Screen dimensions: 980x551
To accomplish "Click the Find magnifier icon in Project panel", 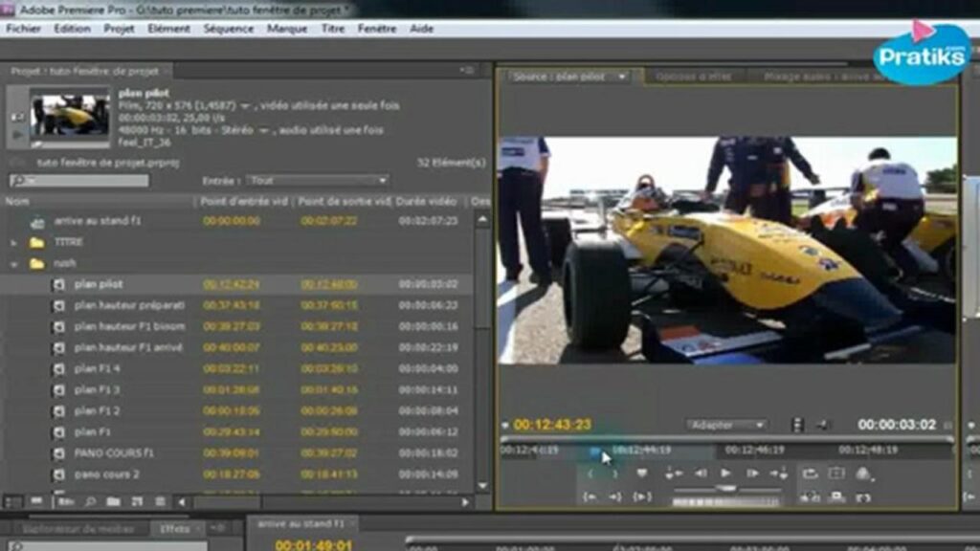I will pos(91,501).
